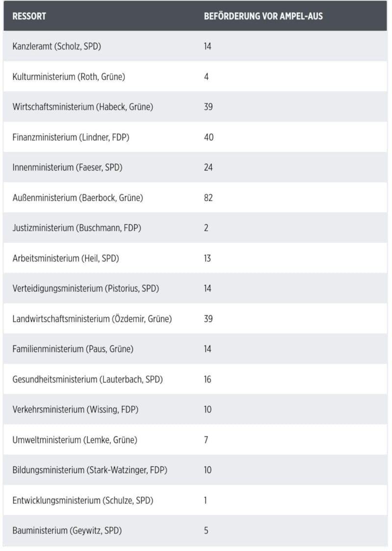Click the Arbeitsministerium (Heil, SPD) cell
This screenshot has height=551, width=392.
[66, 258]
